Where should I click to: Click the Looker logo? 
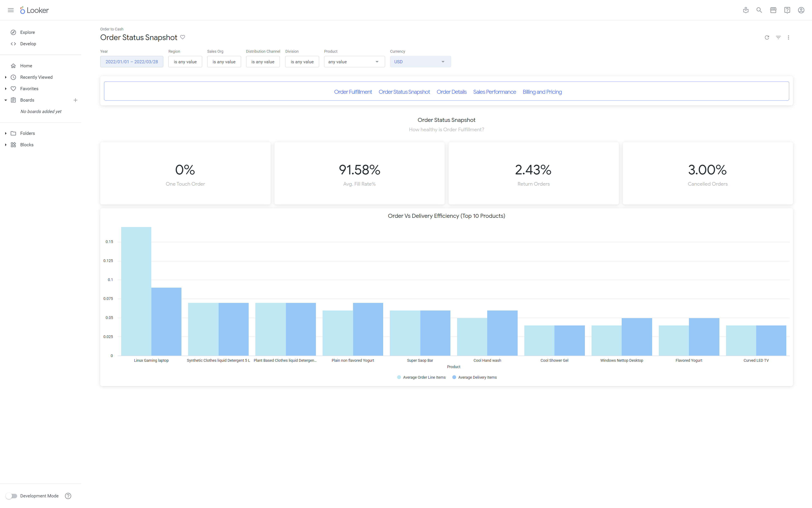coord(34,10)
